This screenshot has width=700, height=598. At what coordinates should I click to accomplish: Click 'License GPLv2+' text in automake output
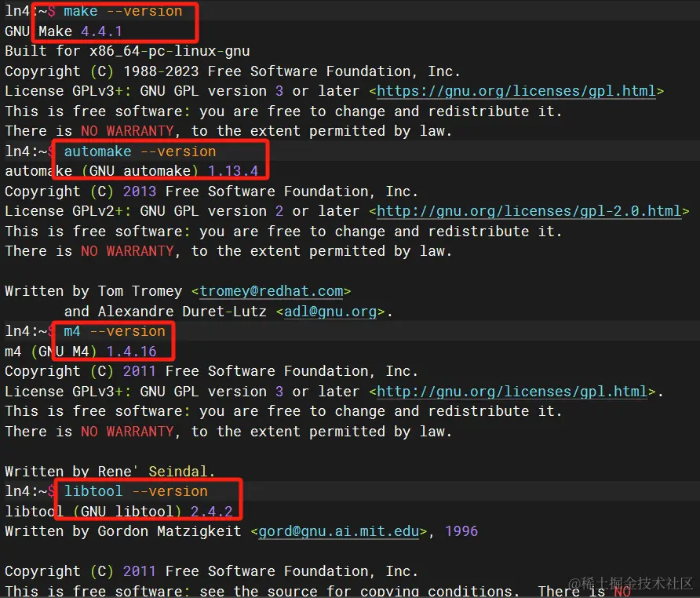(x=64, y=211)
